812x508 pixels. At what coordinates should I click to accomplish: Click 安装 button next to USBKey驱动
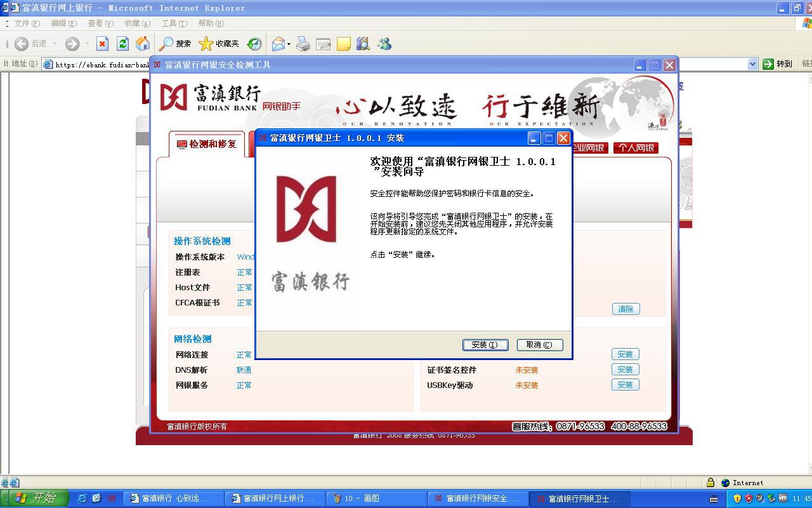coord(625,385)
